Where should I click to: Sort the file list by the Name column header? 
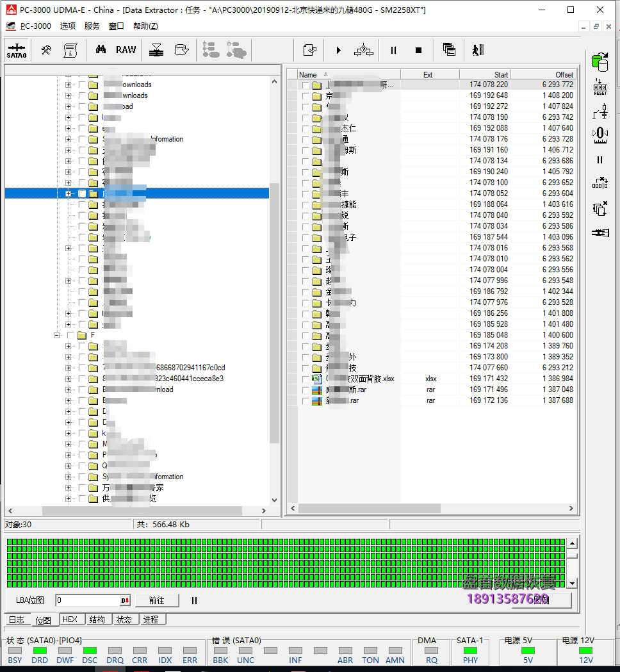point(349,74)
